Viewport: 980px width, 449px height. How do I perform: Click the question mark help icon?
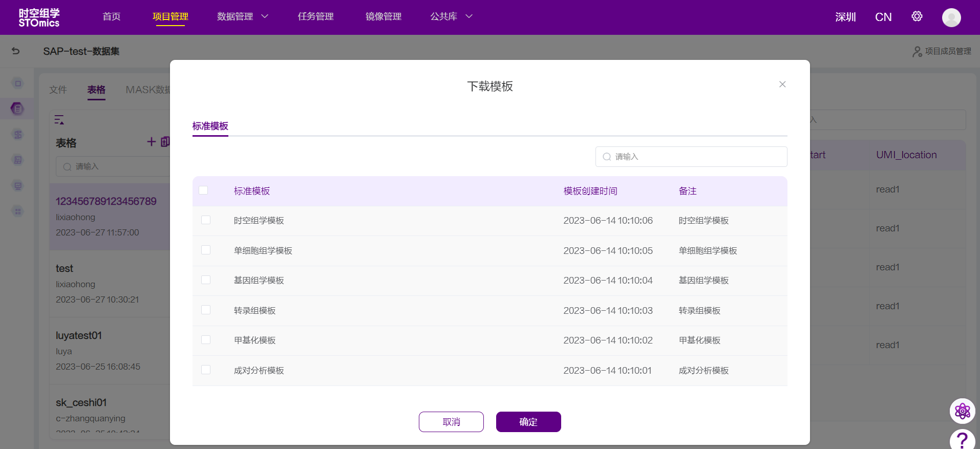[962, 440]
